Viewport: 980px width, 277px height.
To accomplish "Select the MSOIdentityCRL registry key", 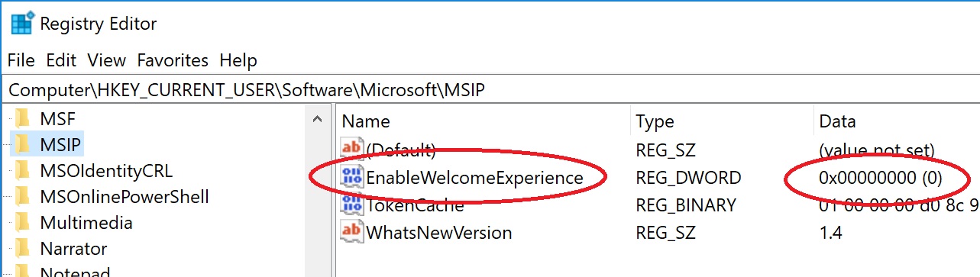I will 106,170.
